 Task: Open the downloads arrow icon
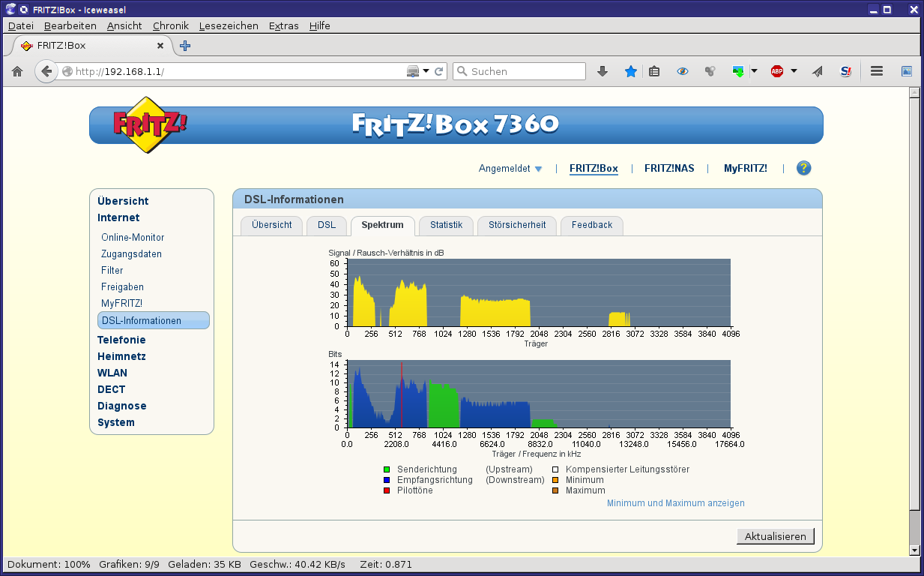click(x=603, y=71)
